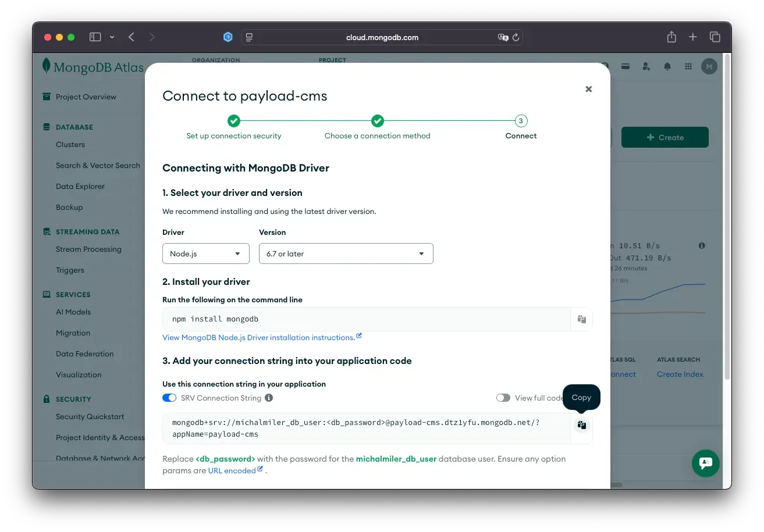Click the npm install mongodb command text
The width and height of the screenshot is (764, 532).
pos(215,319)
